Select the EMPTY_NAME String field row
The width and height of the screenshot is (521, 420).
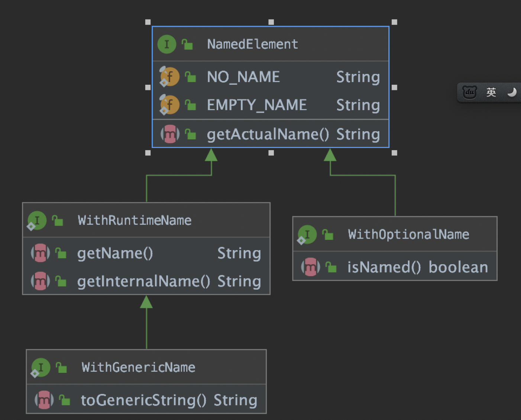point(270,105)
